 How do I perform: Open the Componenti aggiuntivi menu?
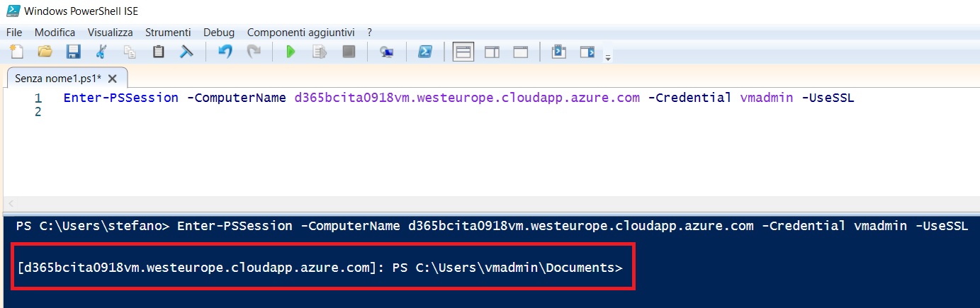300,33
